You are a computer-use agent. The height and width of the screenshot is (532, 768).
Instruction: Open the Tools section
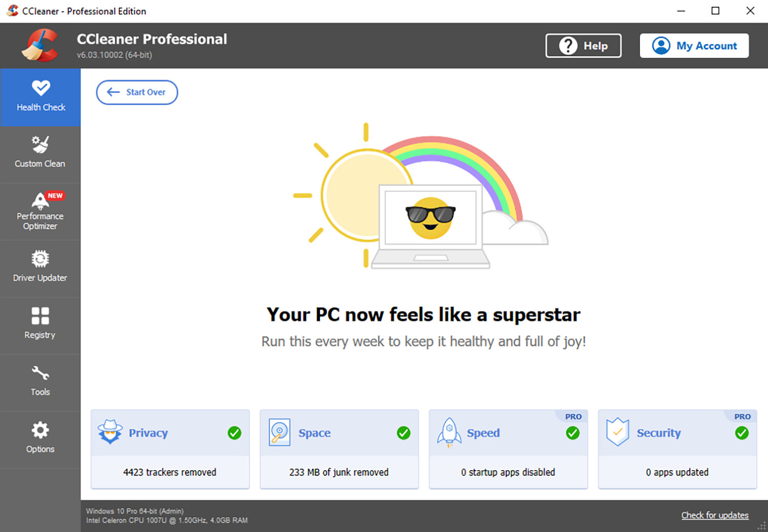(40, 383)
